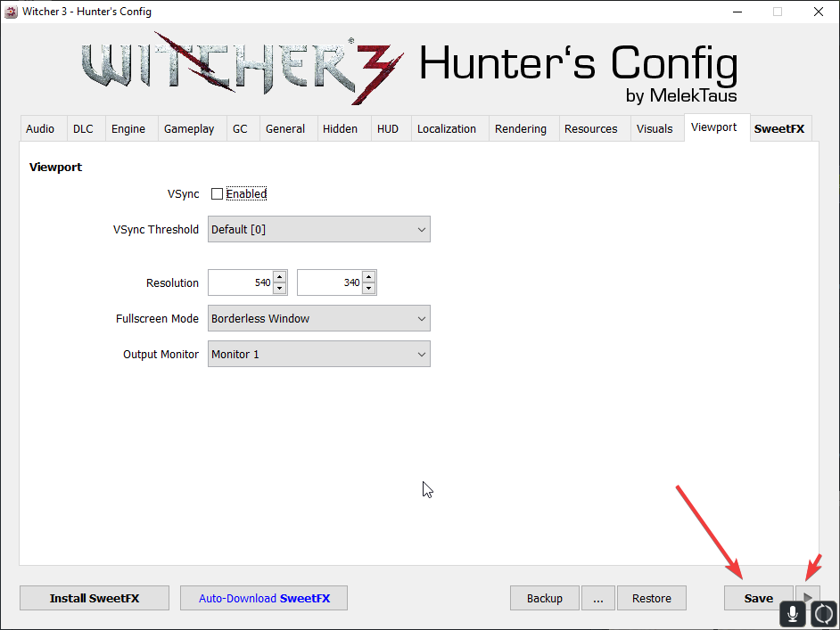The width and height of the screenshot is (840, 630).
Task: Click the circular refresh overlay icon
Action: 824,614
